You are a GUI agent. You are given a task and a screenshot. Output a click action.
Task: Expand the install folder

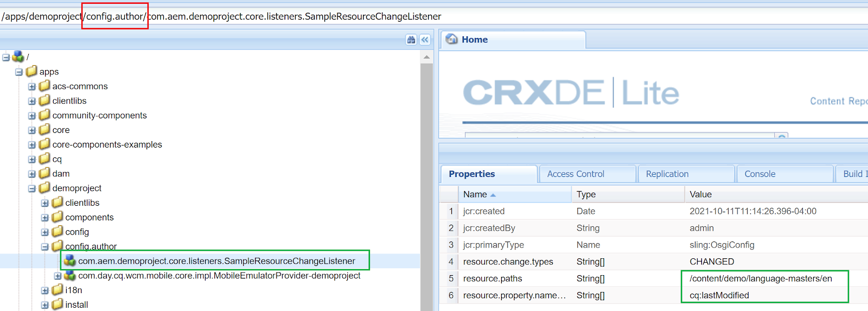[45, 305]
